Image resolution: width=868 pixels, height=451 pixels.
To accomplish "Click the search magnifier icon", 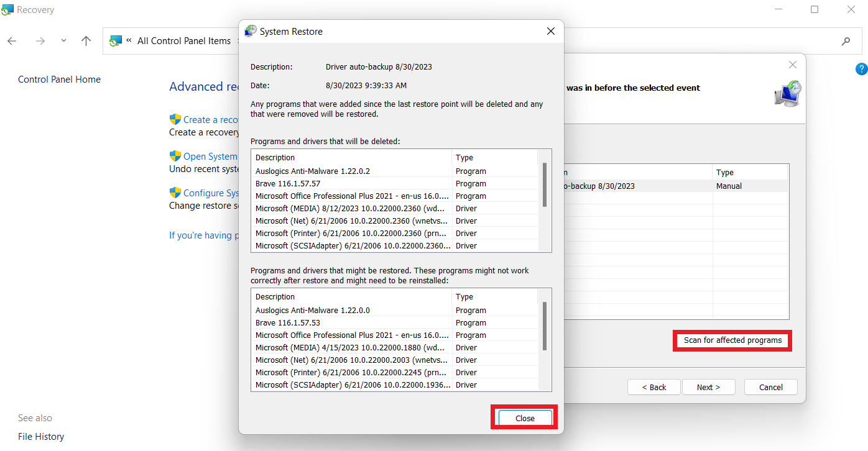I will [x=846, y=41].
